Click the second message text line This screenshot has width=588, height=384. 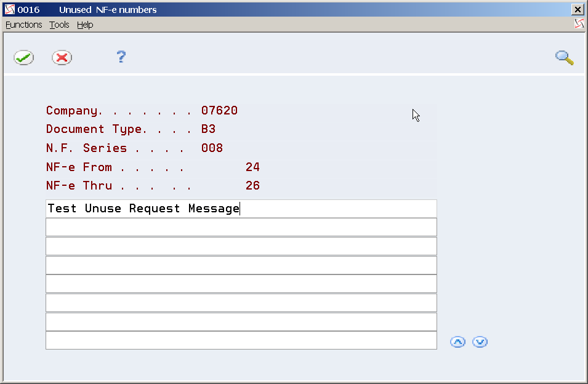(x=241, y=228)
